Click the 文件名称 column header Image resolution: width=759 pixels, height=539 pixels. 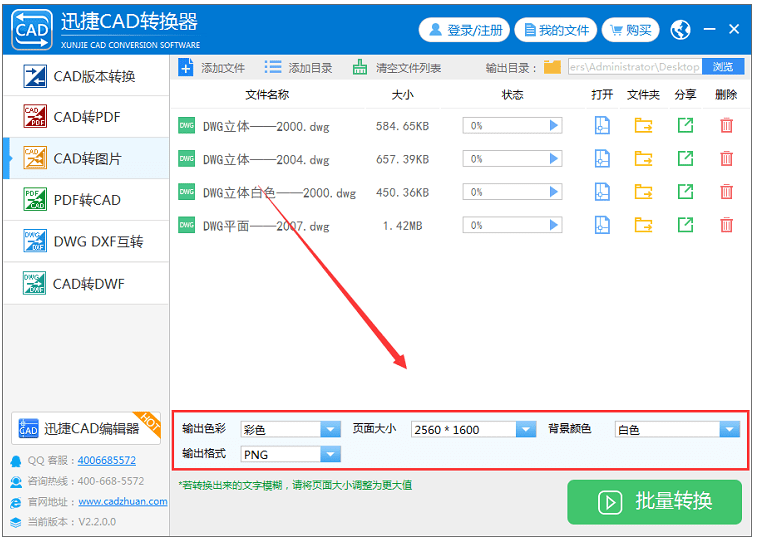(267, 95)
